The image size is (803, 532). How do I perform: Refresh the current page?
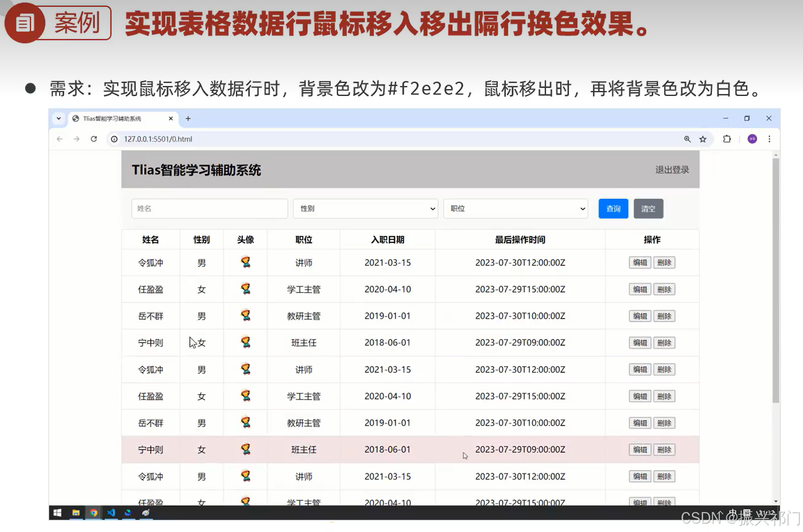[94, 139]
